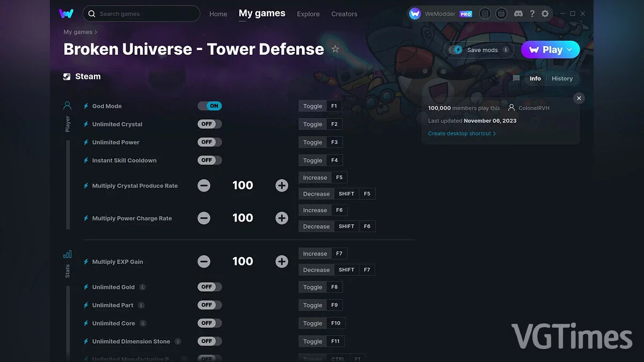The height and width of the screenshot is (362, 644).
Task: Open the Explore menu item
Action: tap(308, 14)
